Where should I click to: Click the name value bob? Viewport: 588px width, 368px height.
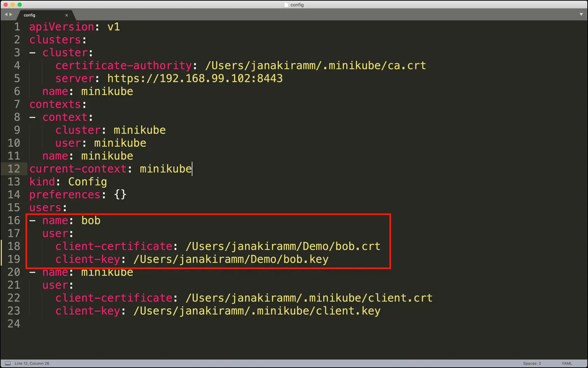click(91, 221)
